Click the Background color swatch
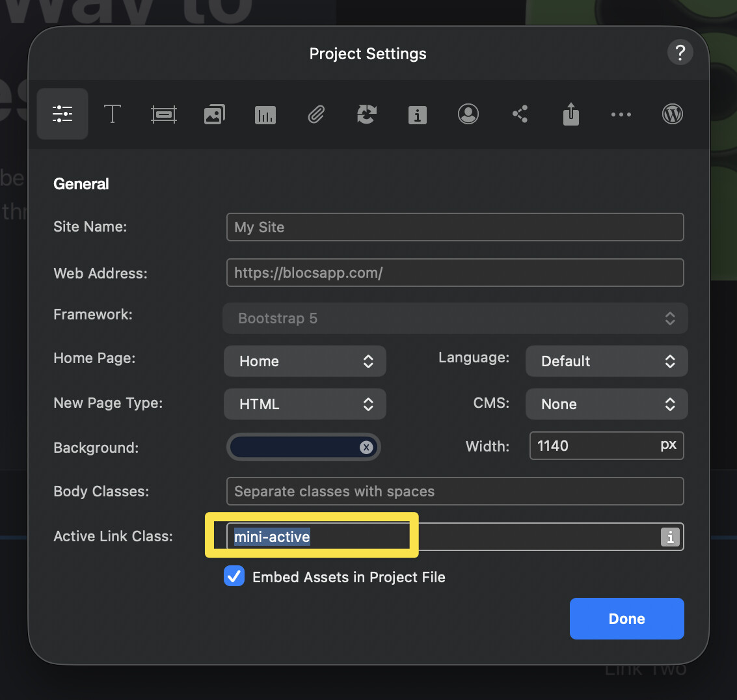This screenshot has height=700, width=737. (294, 447)
